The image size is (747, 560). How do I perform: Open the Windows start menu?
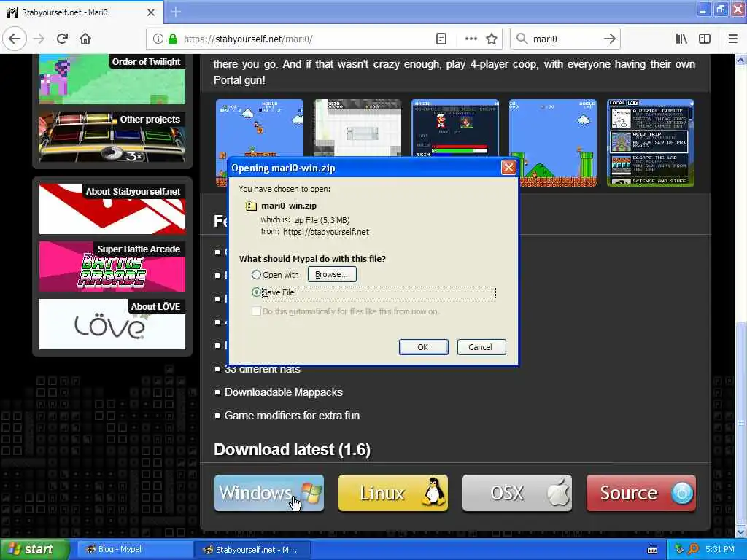[34, 549]
